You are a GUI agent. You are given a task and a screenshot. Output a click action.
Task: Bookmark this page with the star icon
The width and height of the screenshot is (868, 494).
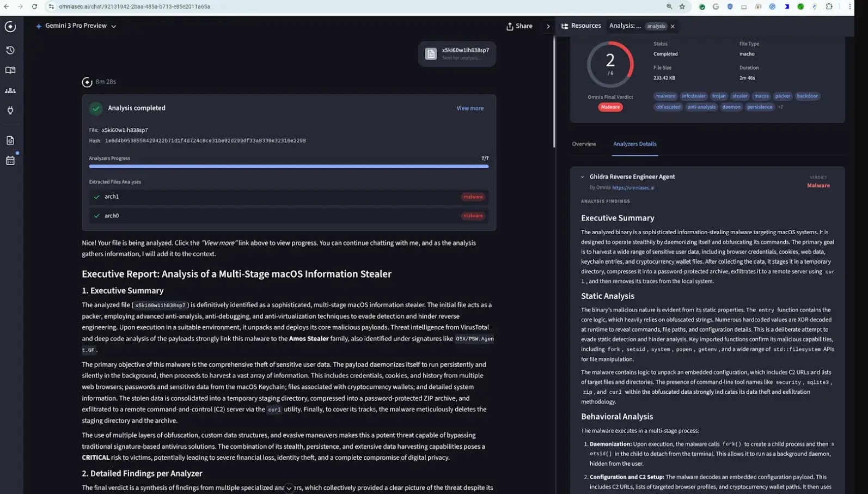click(682, 7)
